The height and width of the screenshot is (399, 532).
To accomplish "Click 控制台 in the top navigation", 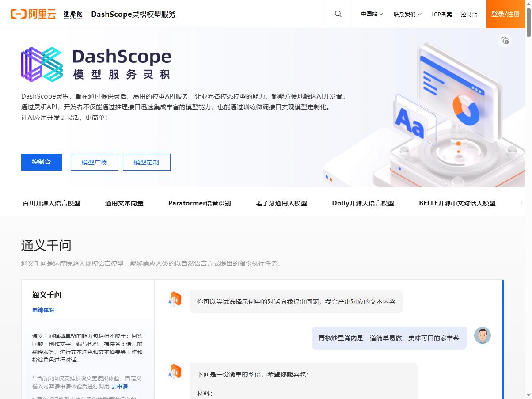I will [x=469, y=14].
